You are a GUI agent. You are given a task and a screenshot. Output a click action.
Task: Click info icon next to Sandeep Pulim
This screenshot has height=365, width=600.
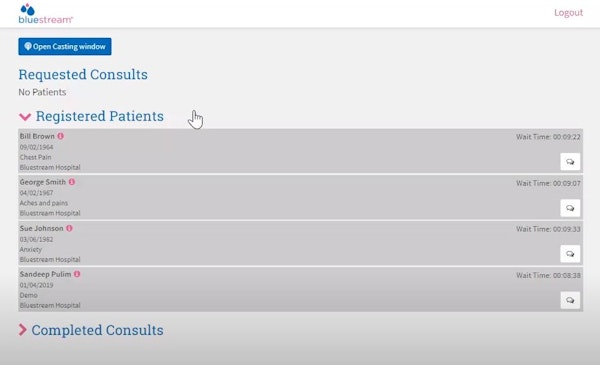point(77,274)
